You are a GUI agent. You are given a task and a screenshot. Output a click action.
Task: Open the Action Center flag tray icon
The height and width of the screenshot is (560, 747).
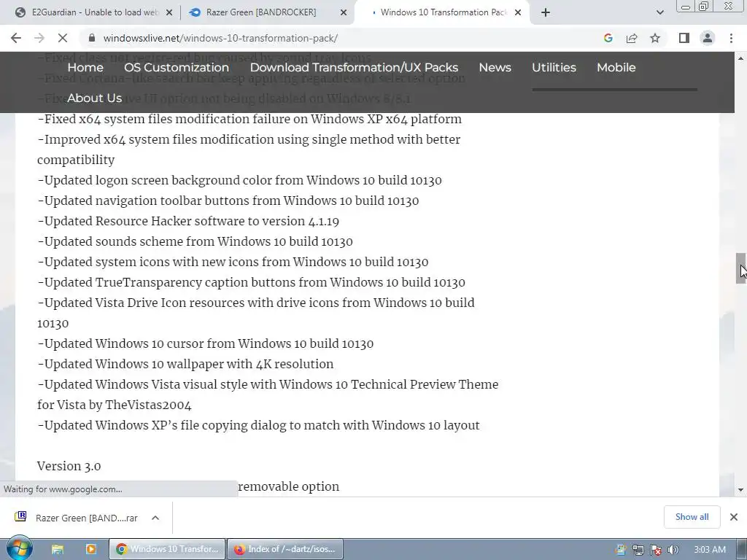tap(656, 550)
